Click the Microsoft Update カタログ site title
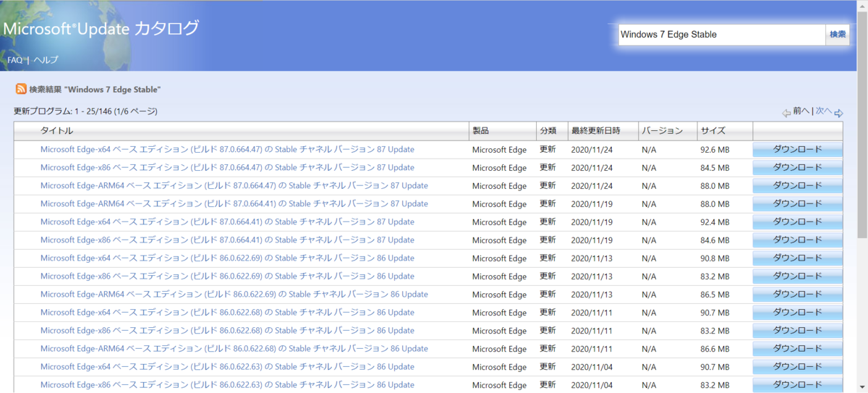This screenshot has height=393, width=868. [x=101, y=29]
